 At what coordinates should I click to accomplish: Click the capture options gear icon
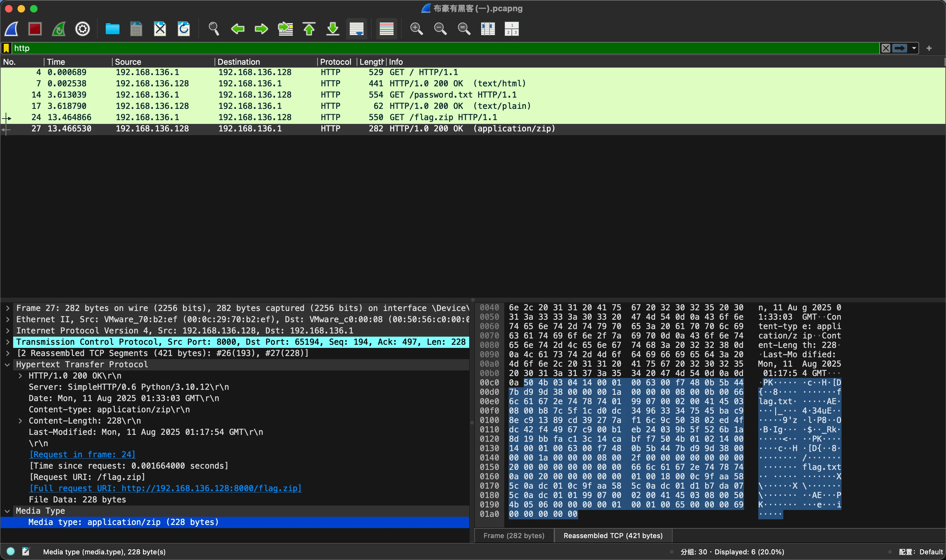(x=82, y=29)
